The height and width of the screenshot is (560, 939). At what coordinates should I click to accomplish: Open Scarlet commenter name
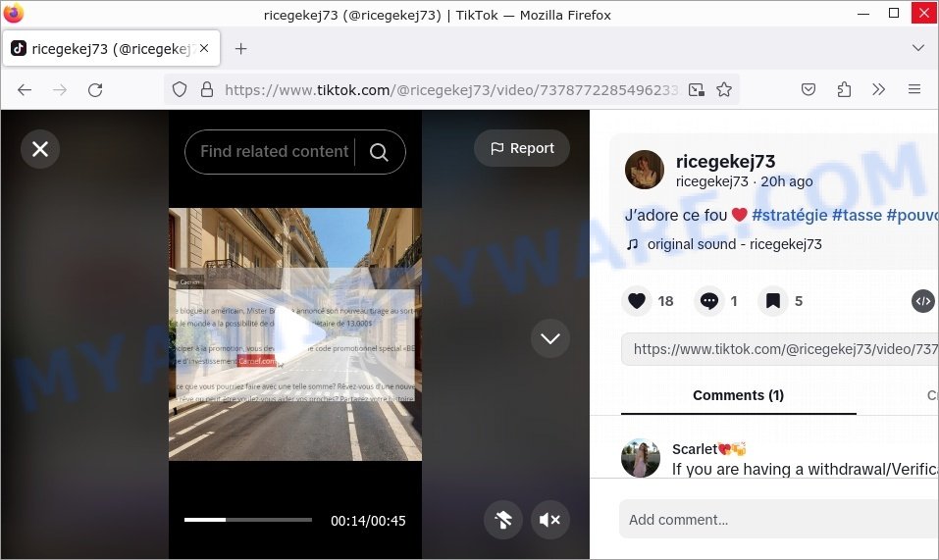click(695, 449)
